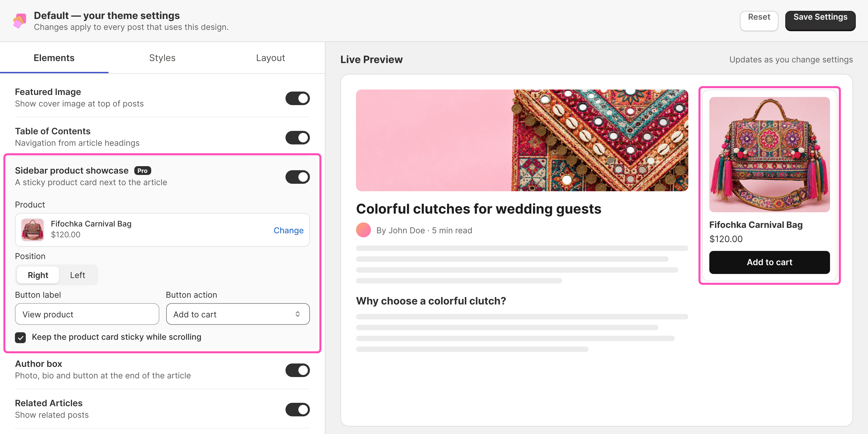Uncheck Keep the product card sticky checkbox
Image resolution: width=868 pixels, height=434 pixels.
pyautogui.click(x=21, y=337)
